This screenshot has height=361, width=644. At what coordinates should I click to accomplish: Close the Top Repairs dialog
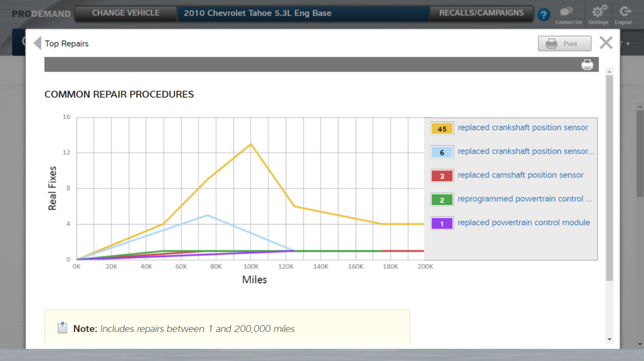[606, 43]
